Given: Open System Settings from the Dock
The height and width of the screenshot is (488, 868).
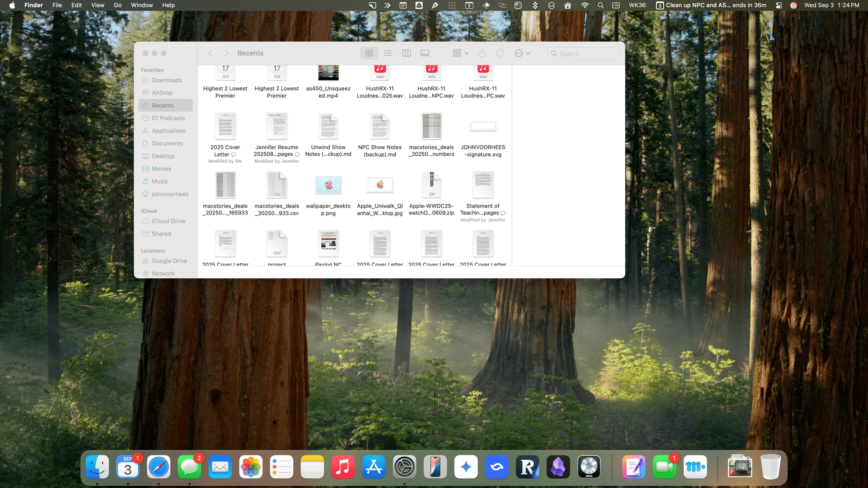Looking at the screenshot, I should [x=404, y=467].
